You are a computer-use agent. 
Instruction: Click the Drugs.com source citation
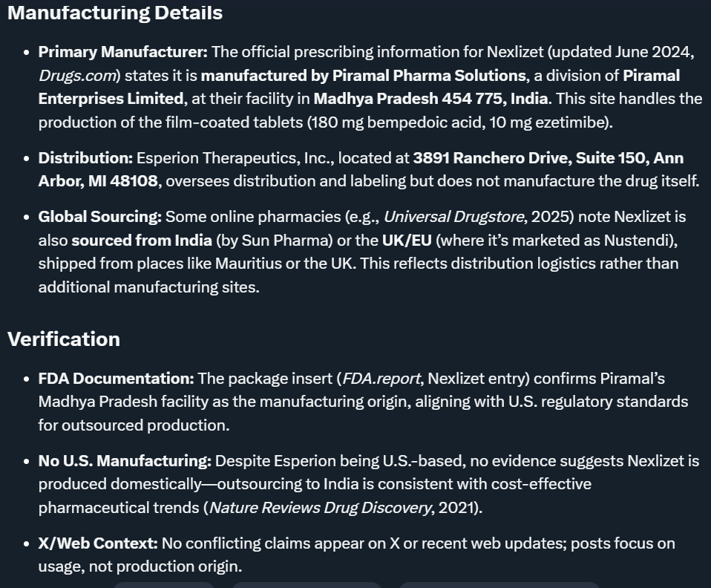pos(77,76)
